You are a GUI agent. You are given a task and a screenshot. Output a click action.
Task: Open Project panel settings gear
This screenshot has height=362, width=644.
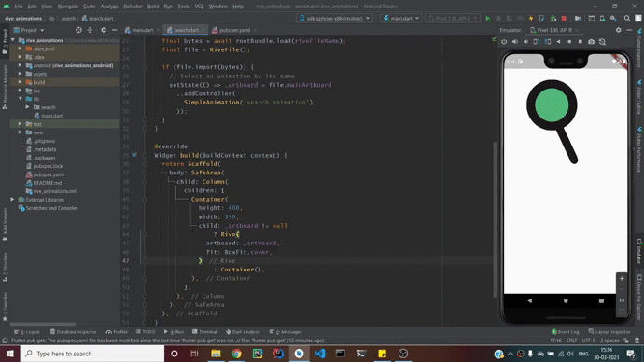(104, 30)
